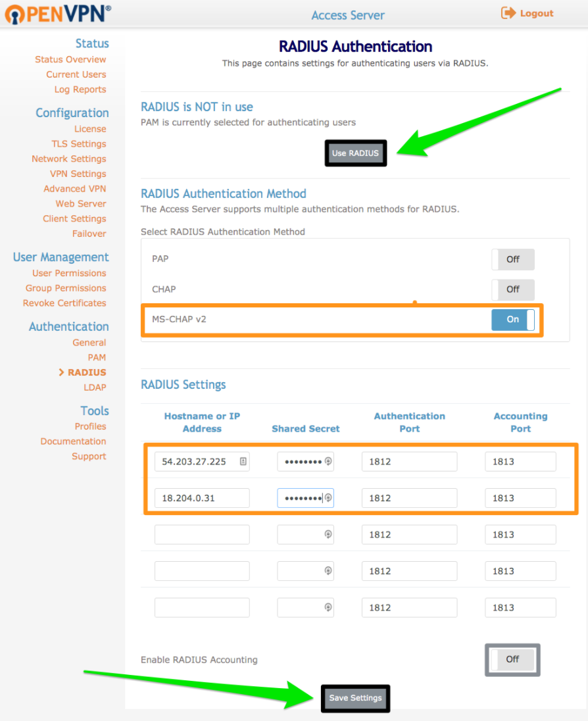Enable the CHAP authentication method

pos(512,289)
